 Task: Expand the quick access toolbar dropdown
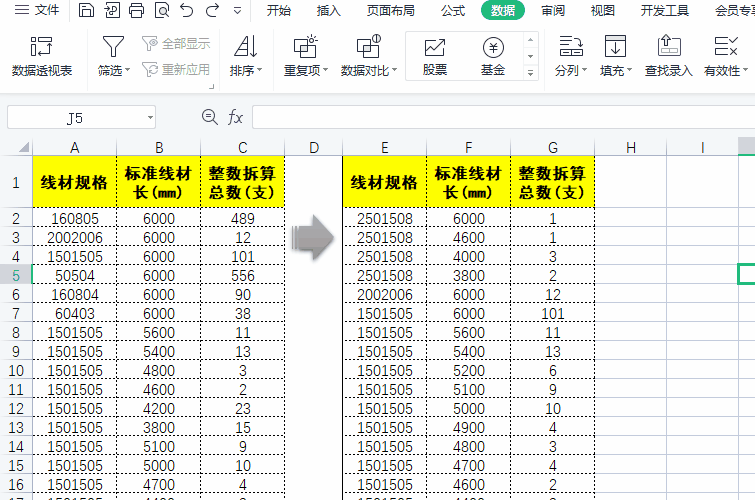point(237,10)
